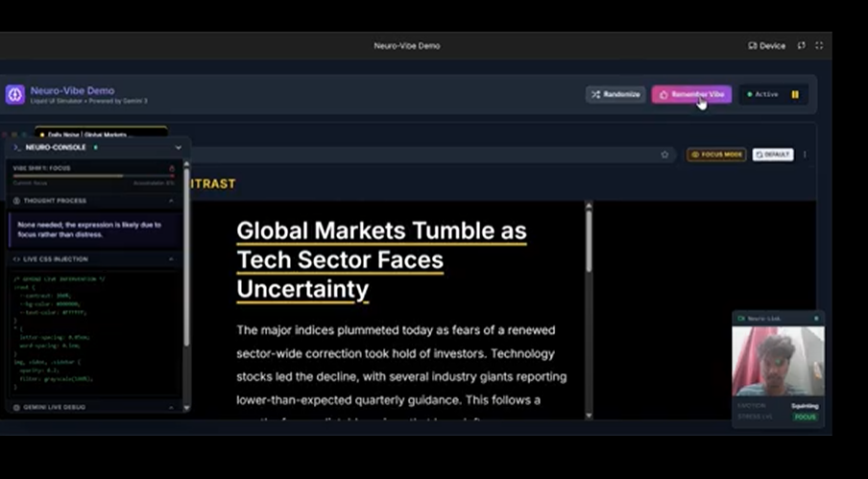Click the fullscreen icon in the title bar
This screenshot has width=868, height=479.
819,46
